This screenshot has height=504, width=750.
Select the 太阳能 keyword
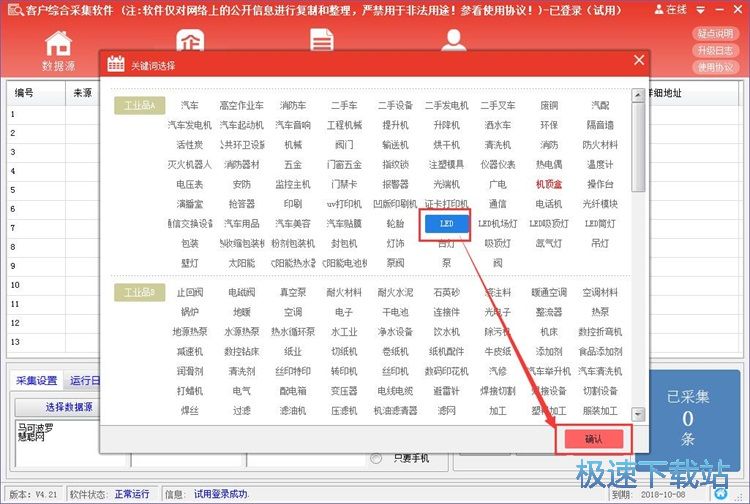[x=242, y=263]
